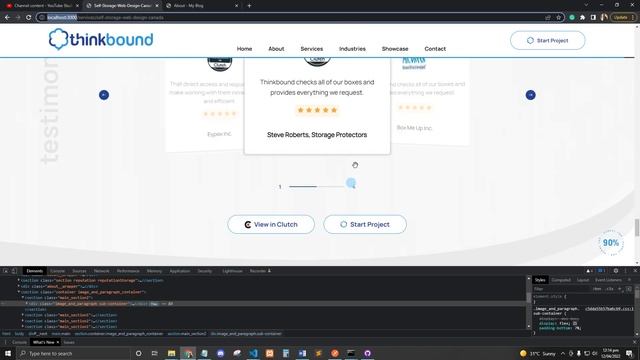The width and height of the screenshot is (640, 360).
Task: Collapse section container image_and_paragraph_container node
Action: [x=18, y=292]
